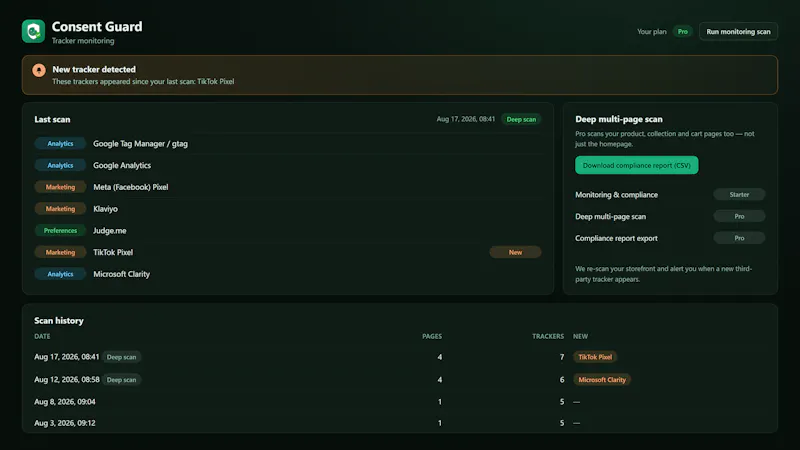Click the Microsoft Clarity badge in Scan history
The height and width of the screenshot is (450, 800).
tap(602, 380)
